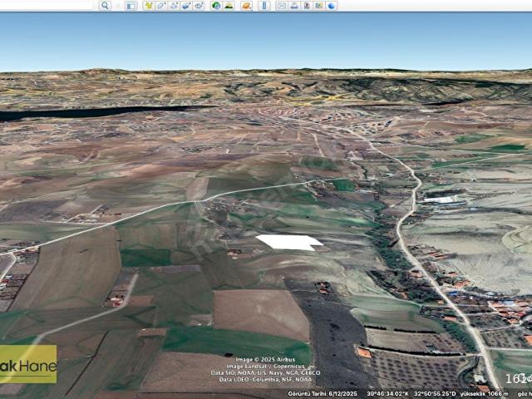Click the Save Image icon
The width and height of the screenshot is (532, 399).
click(x=307, y=5)
